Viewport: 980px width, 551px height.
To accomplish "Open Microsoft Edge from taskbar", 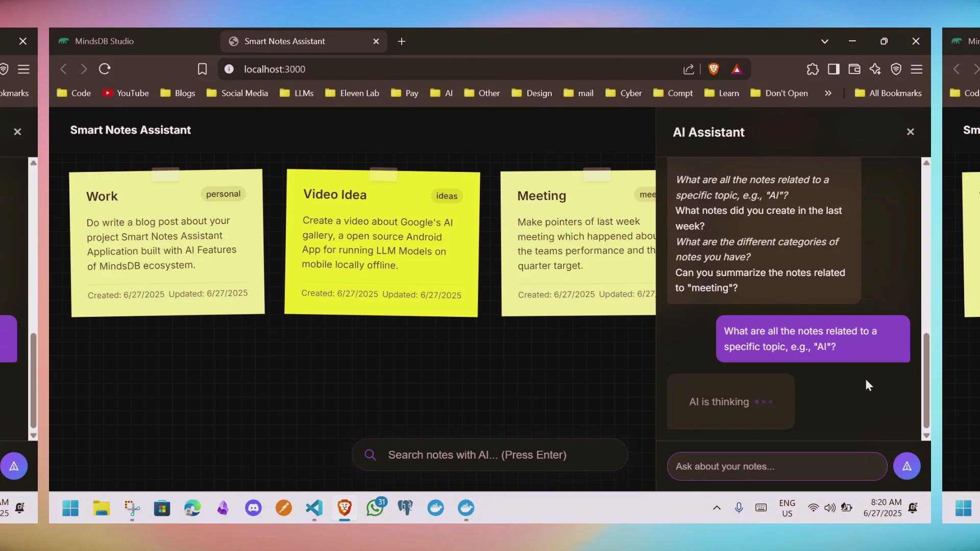I will click(x=192, y=508).
